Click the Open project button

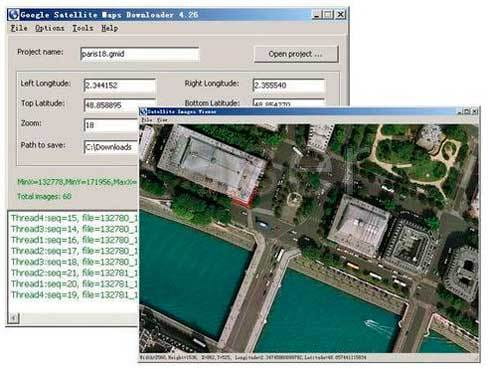point(296,54)
